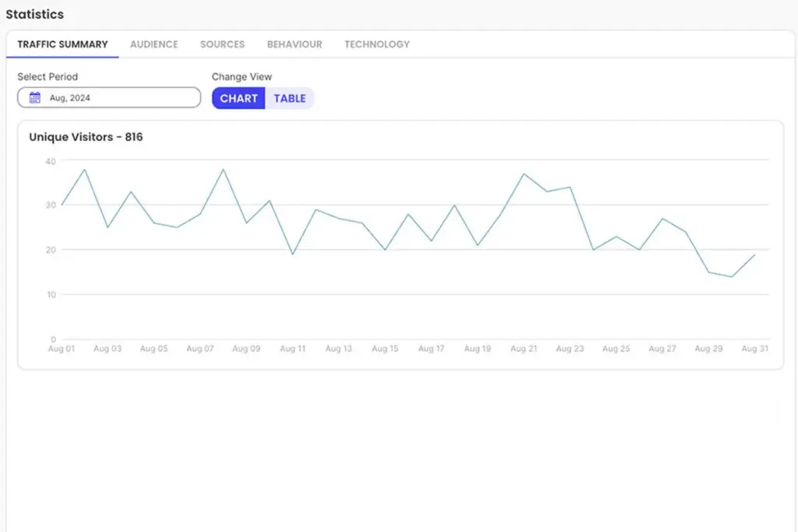Click the Aug 13 axis label
Screen dimensions: 798x532
338,348
